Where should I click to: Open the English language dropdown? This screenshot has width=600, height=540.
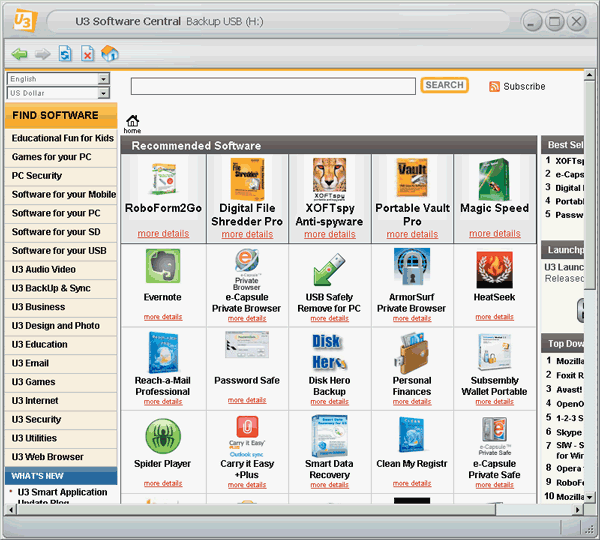pos(58,79)
